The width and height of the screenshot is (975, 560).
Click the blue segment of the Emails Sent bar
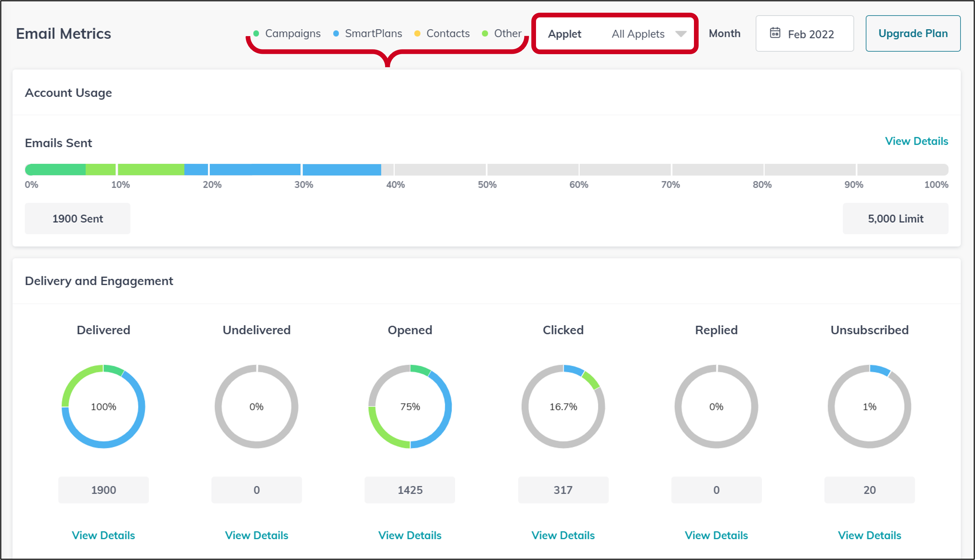coord(255,169)
